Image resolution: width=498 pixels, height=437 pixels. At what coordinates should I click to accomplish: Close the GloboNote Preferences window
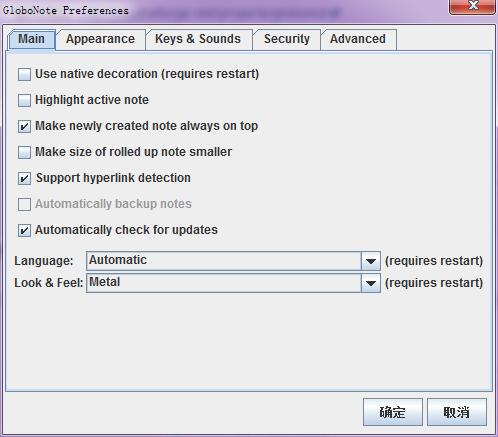pyautogui.click(x=472, y=6)
